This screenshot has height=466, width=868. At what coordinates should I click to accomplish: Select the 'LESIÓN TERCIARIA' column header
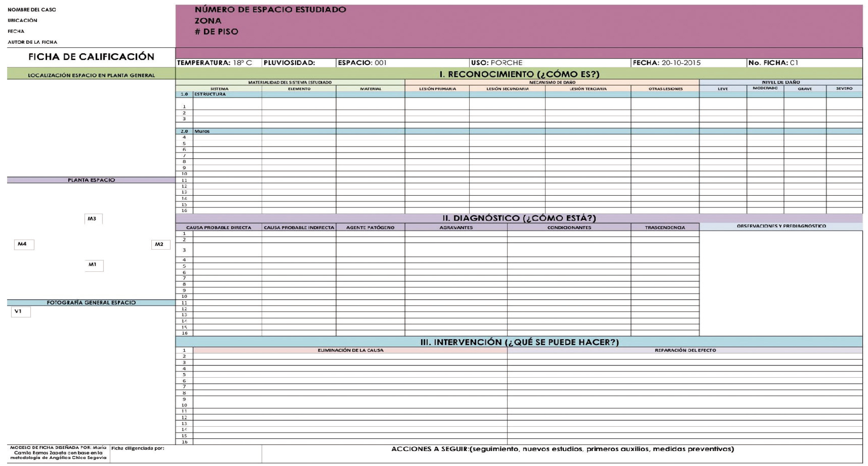[588, 89]
